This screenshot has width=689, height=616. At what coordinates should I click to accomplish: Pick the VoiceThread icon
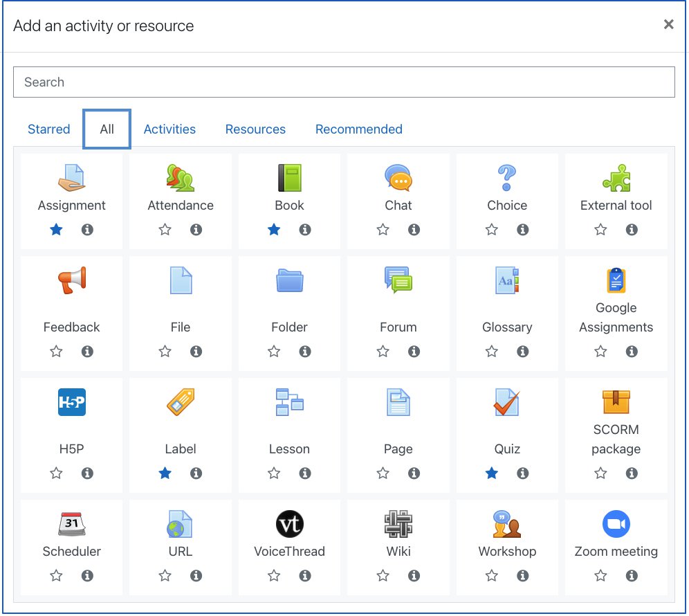coord(290,524)
